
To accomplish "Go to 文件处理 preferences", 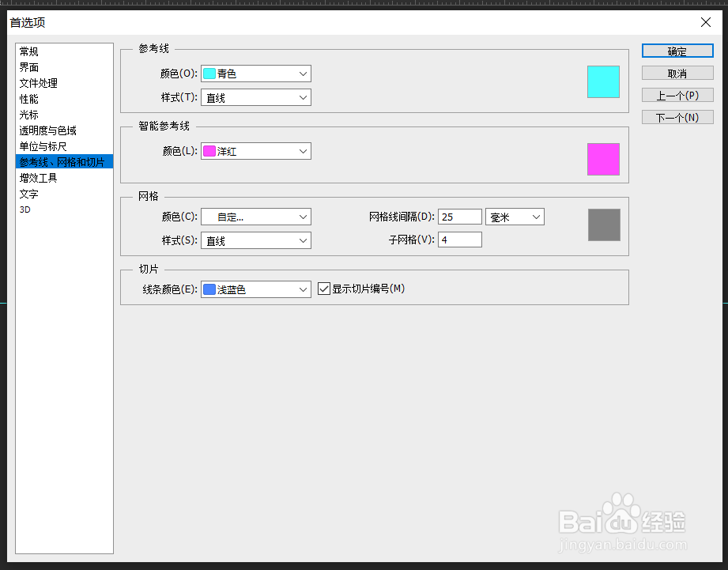I will (x=64, y=83).
